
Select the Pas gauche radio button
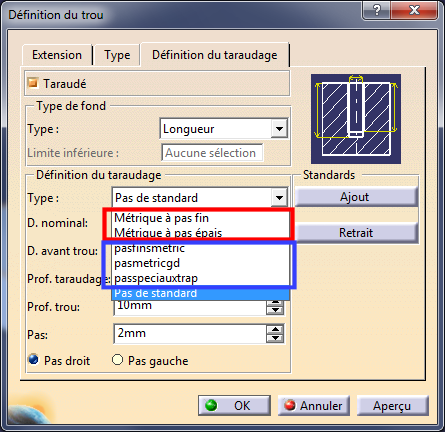tap(117, 360)
